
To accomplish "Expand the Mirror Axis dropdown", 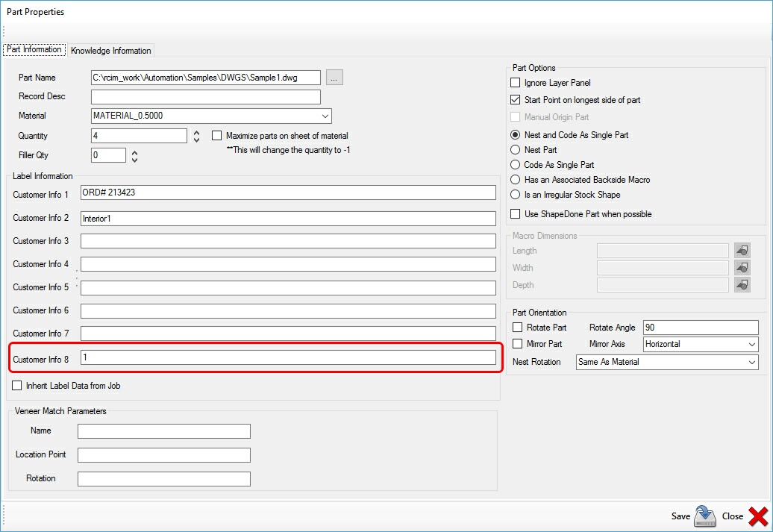I will (751, 345).
